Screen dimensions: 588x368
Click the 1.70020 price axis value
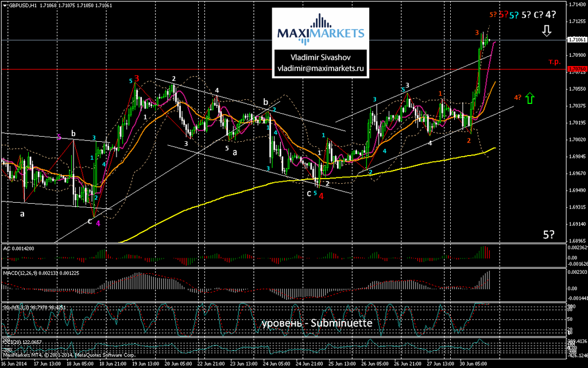pos(577,140)
